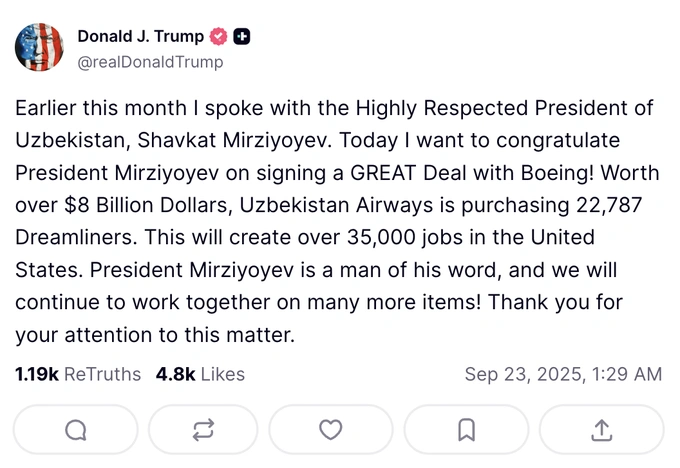The width and height of the screenshot is (680, 468).
Task: Open the Donald J. Trump display name
Action: pos(140,37)
